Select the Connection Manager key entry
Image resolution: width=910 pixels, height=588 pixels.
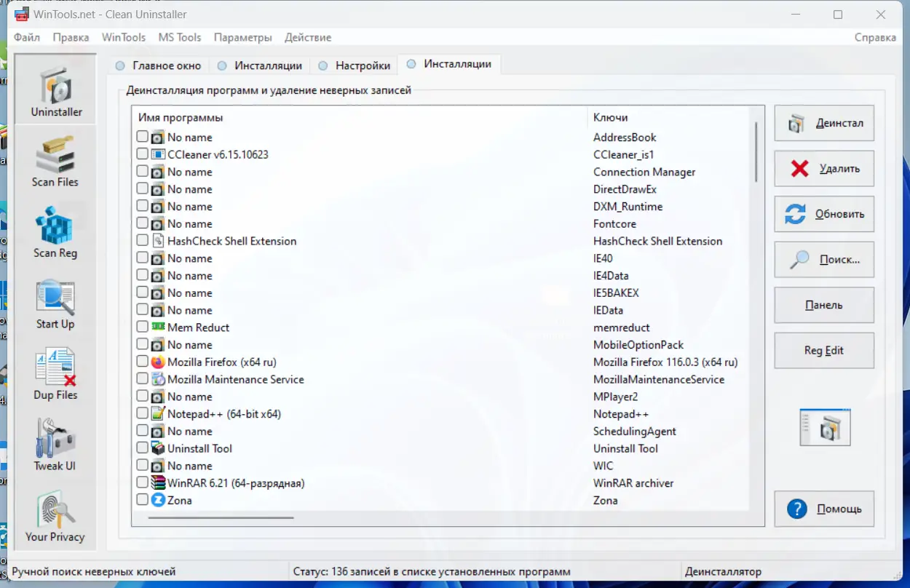(644, 172)
